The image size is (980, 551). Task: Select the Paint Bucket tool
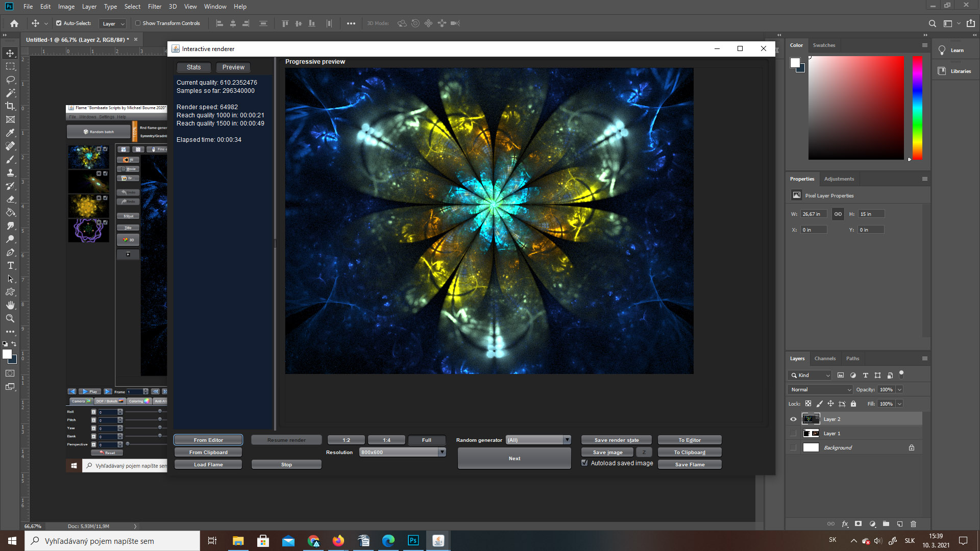tap(10, 212)
